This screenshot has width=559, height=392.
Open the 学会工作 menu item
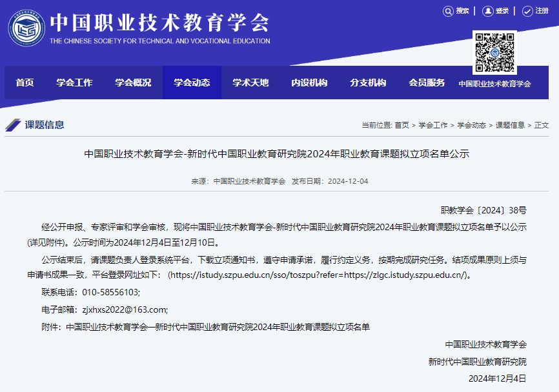[x=74, y=83]
